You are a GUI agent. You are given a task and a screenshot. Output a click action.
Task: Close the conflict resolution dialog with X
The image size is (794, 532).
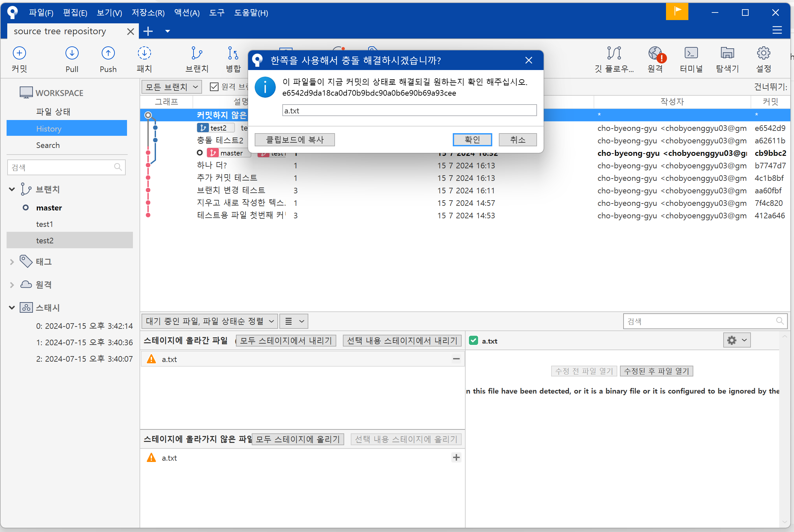coord(528,60)
